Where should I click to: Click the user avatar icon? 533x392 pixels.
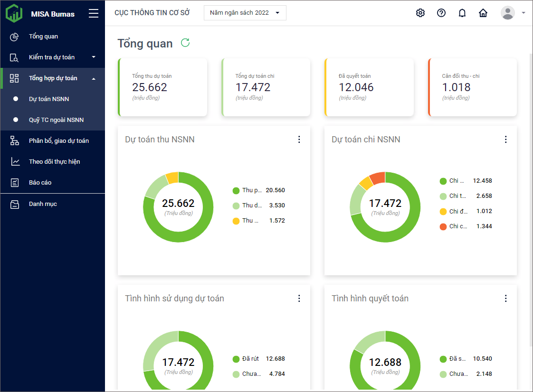click(x=508, y=13)
